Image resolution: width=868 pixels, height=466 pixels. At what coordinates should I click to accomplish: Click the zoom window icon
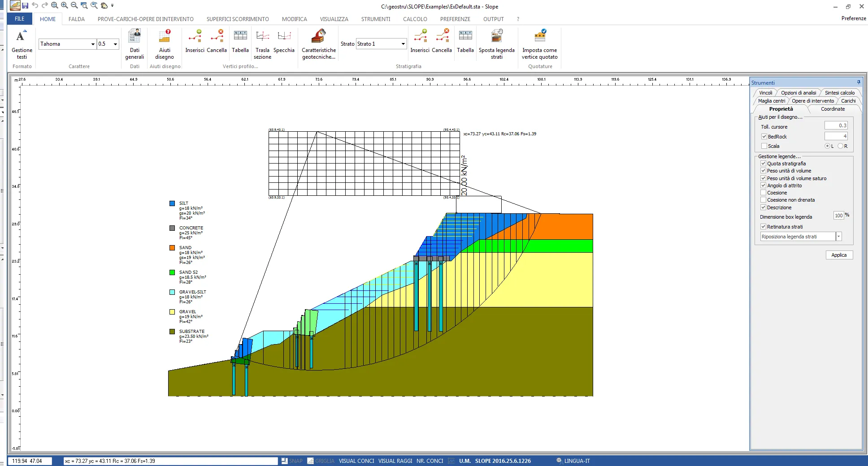pos(84,5)
